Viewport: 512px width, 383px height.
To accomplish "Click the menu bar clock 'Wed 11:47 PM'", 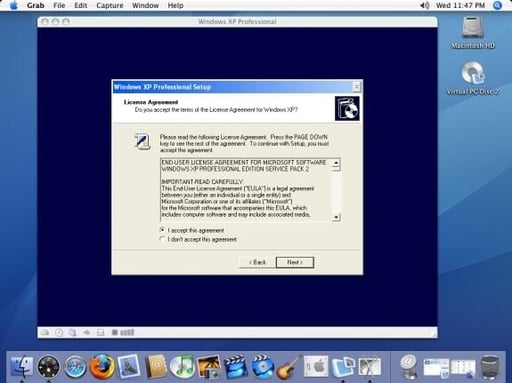I will [460, 5].
